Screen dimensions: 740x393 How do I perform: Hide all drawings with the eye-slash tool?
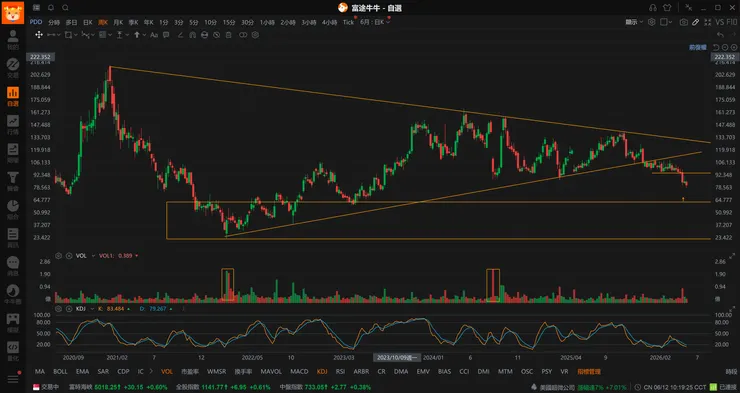coord(217,35)
